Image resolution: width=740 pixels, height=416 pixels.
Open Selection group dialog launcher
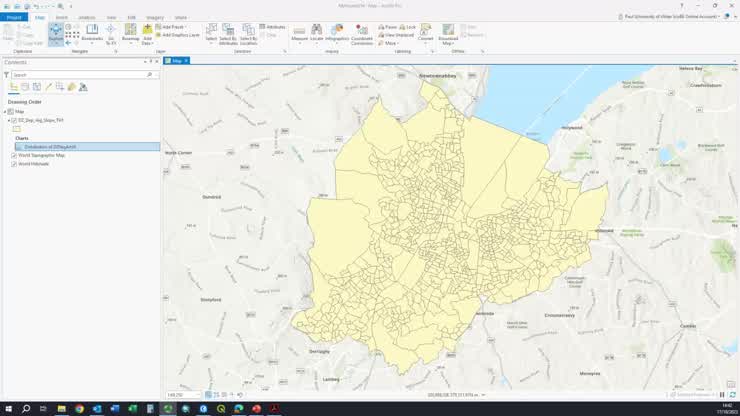285,51
